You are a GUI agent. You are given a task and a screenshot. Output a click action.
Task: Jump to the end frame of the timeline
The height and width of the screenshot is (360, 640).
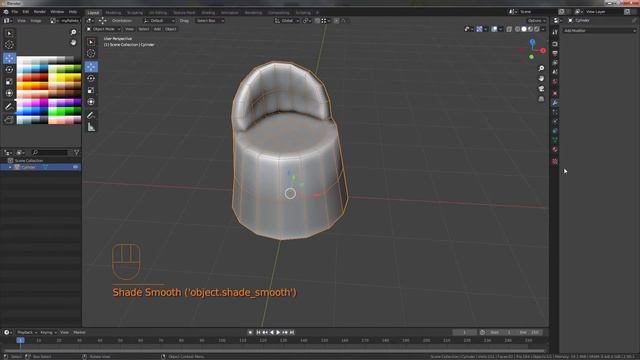tap(292, 332)
